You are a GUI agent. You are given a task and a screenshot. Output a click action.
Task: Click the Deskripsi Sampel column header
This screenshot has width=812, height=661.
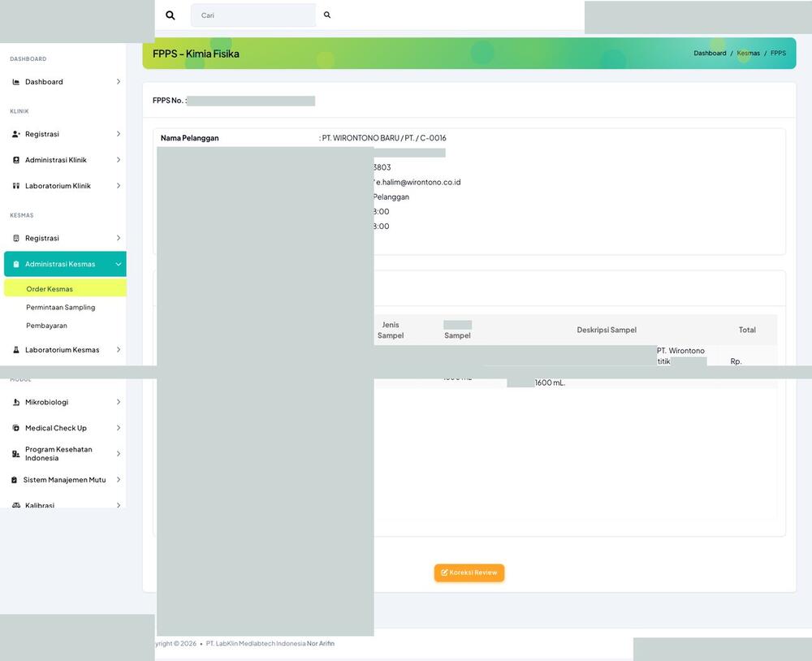[607, 330]
